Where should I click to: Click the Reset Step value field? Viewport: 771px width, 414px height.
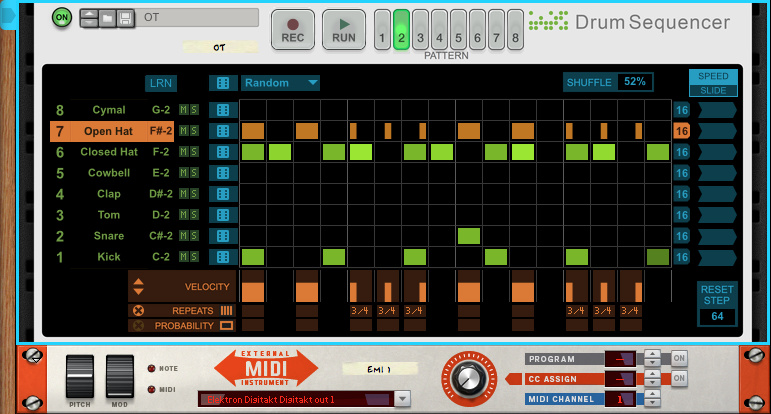point(717,317)
